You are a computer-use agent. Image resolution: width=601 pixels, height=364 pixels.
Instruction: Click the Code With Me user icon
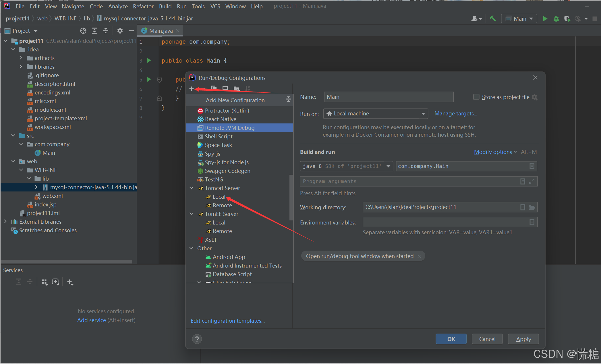(476, 19)
